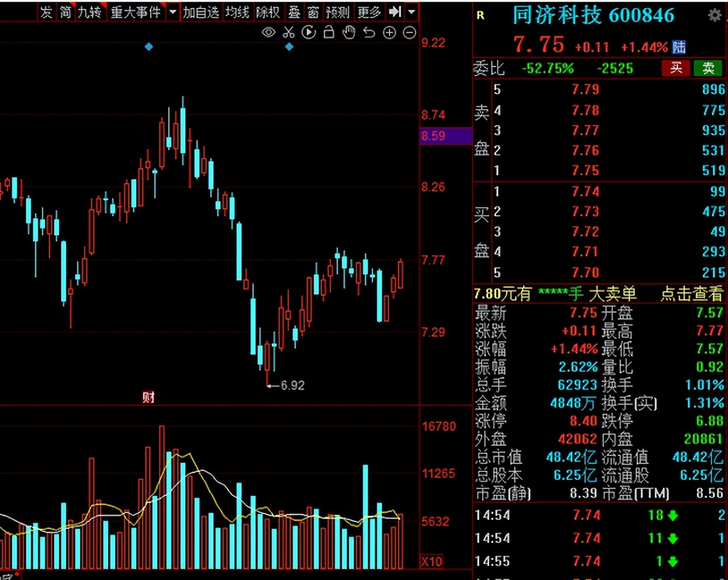Open the 预测 forecast tool

tap(338, 11)
